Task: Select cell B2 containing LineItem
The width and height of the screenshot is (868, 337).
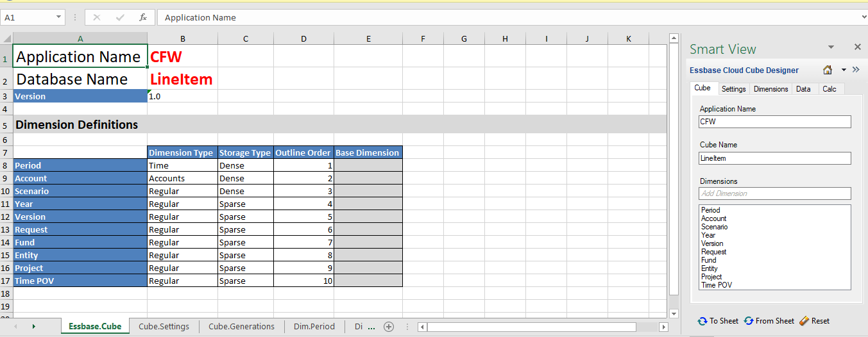Action: (x=182, y=79)
